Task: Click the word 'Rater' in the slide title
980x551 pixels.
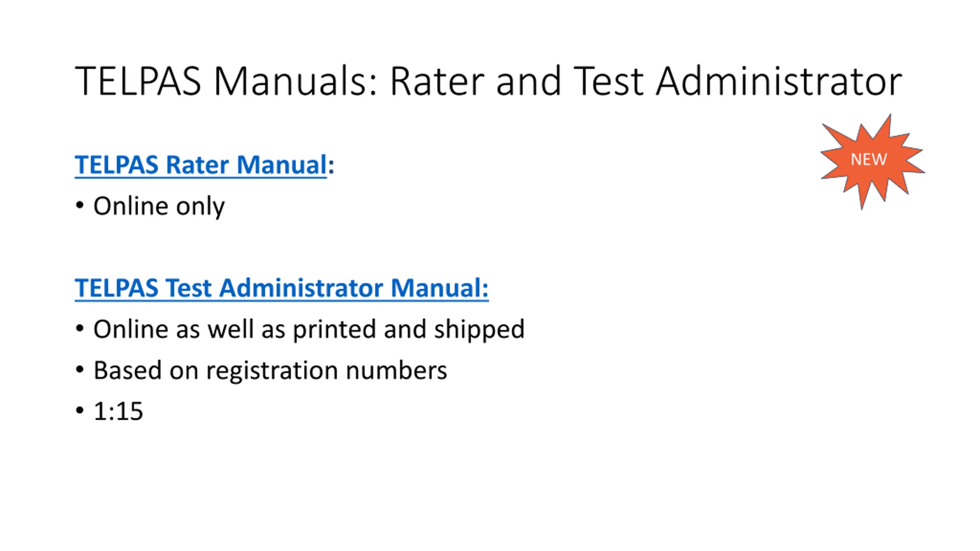Action: [x=438, y=81]
